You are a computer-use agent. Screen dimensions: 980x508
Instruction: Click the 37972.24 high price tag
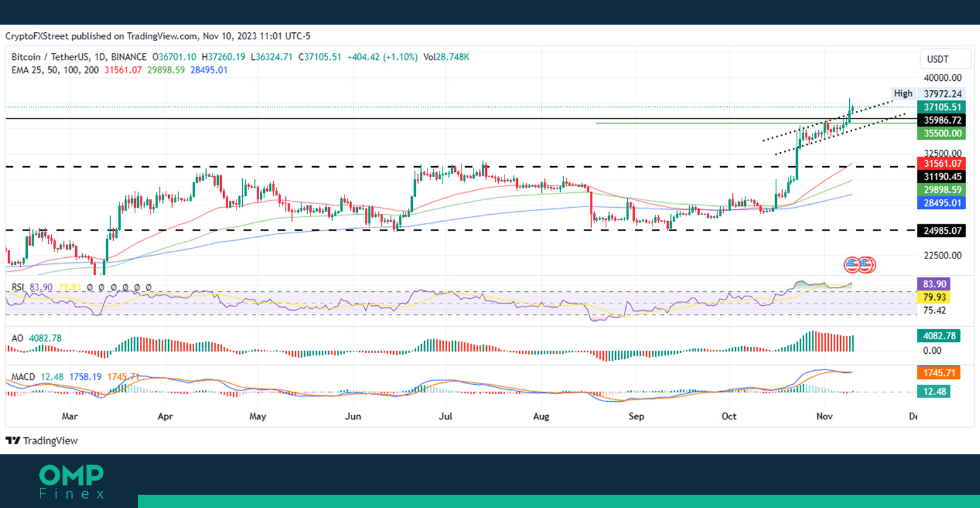pyautogui.click(x=942, y=94)
